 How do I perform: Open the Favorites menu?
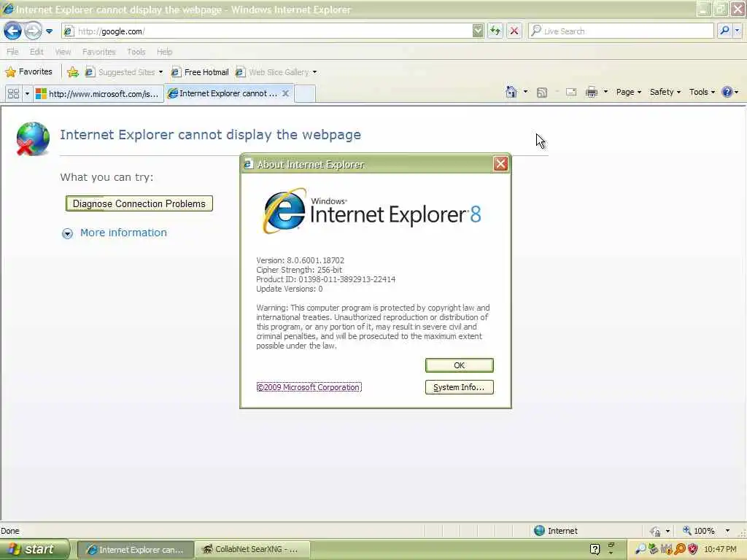pos(98,52)
